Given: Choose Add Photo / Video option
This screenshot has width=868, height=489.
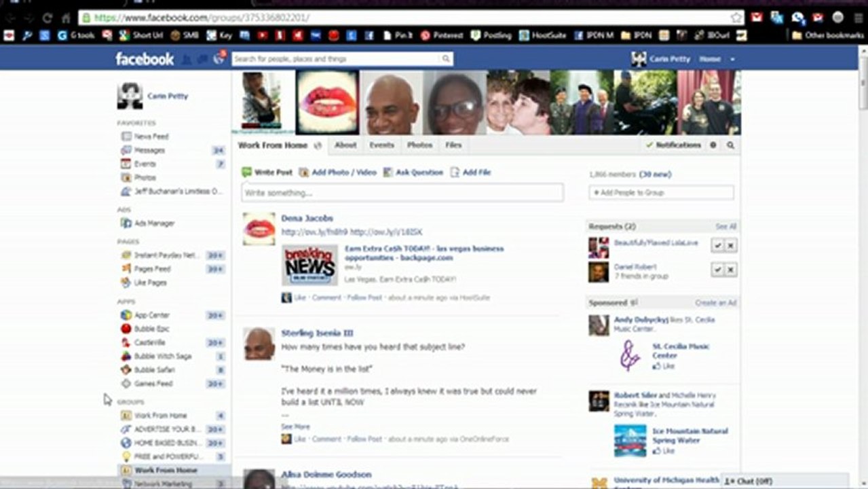Looking at the screenshot, I should [x=338, y=173].
